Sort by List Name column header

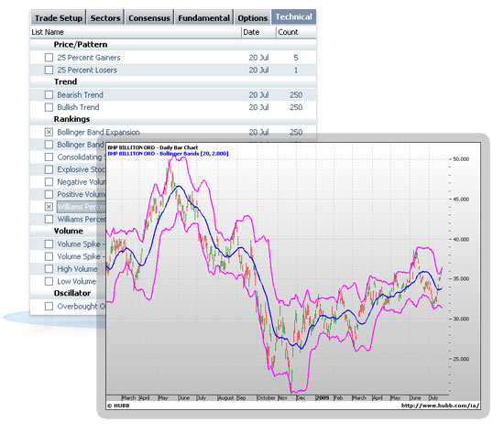tap(48, 32)
